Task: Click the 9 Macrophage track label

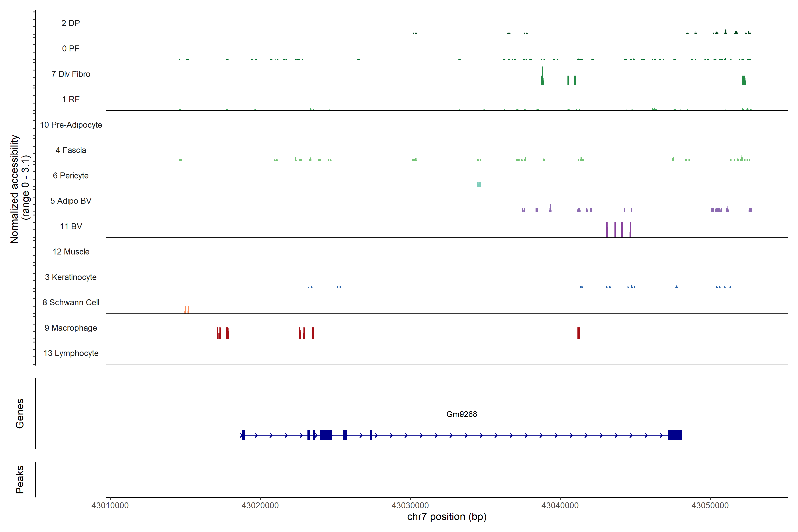Action: 70,328
